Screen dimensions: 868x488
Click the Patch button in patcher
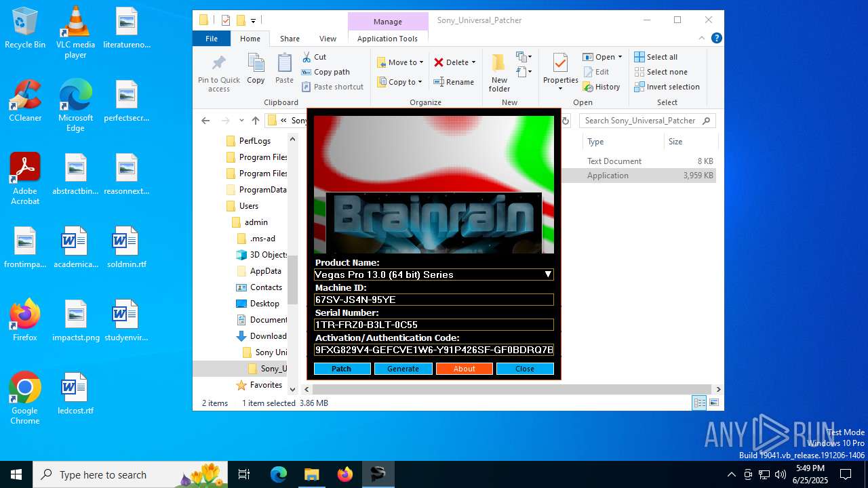pyautogui.click(x=342, y=369)
